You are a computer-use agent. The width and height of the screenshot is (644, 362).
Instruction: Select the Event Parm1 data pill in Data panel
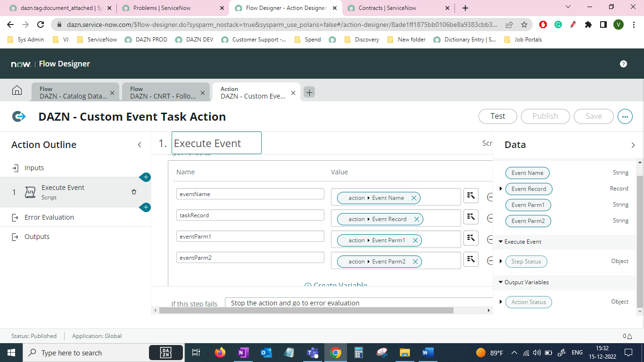(528, 205)
